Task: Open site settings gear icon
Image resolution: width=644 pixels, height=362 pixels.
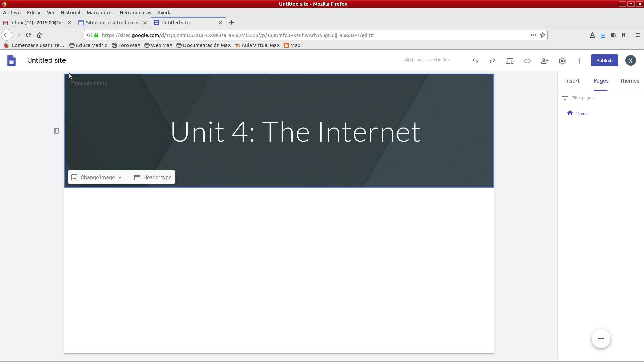Action: tap(562, 61)
